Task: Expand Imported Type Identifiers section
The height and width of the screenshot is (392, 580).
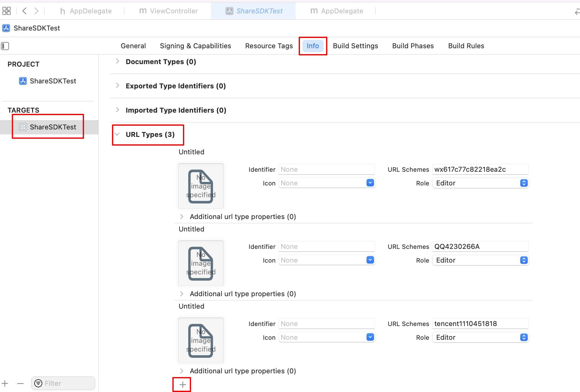Action: coord(117,110)
